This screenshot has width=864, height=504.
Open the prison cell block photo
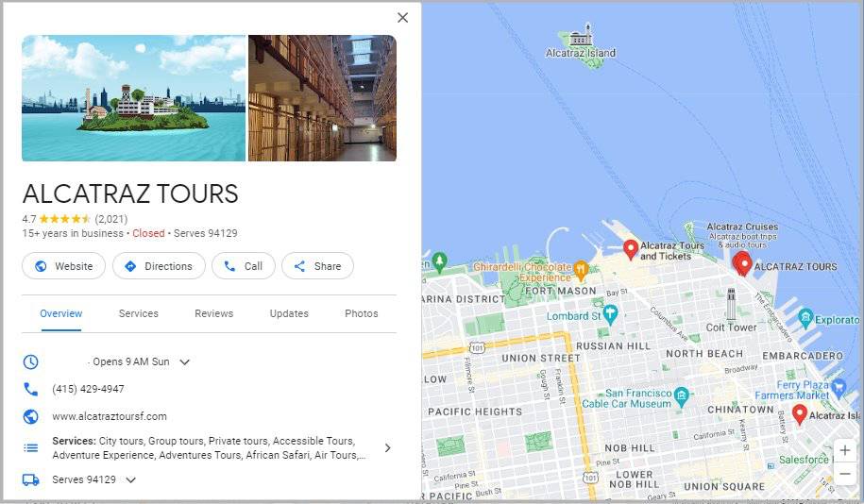click(x=322, y=98)
